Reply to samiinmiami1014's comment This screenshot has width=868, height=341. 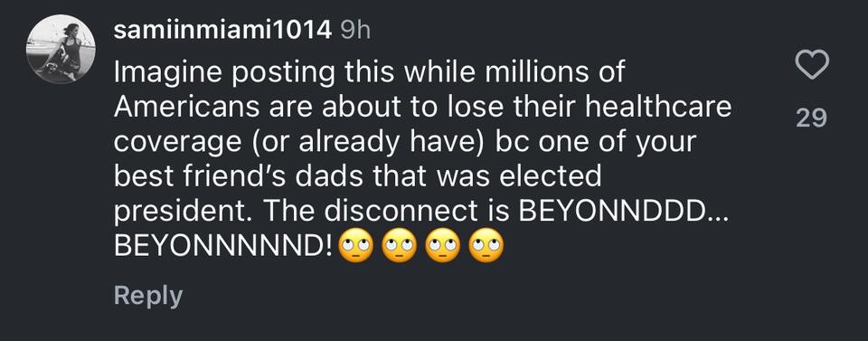(147, 296)
